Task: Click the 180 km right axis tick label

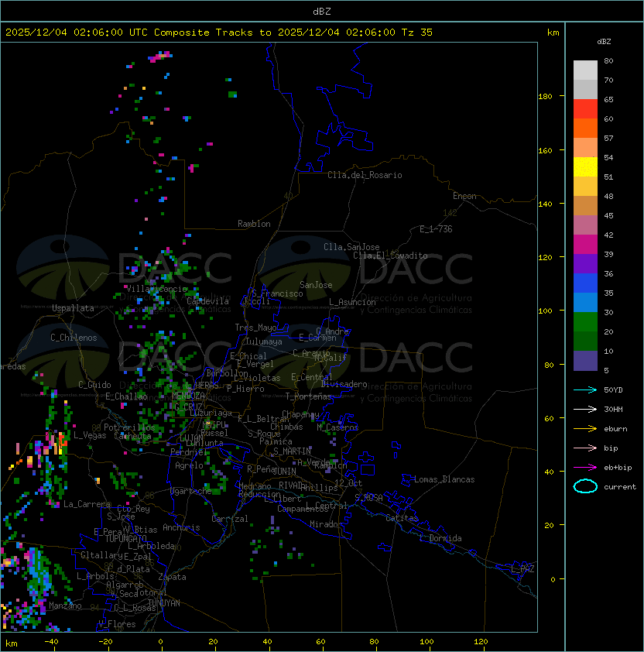Action: (545, 97)
